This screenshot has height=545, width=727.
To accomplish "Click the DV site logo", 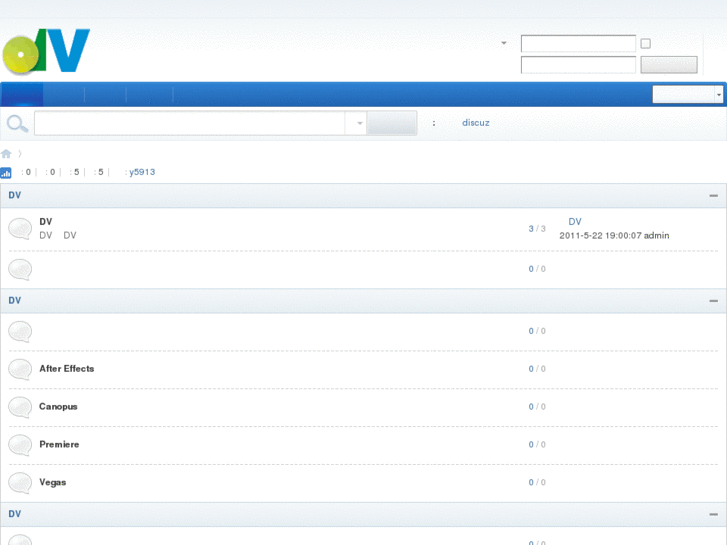I will [x=46, y=51].
